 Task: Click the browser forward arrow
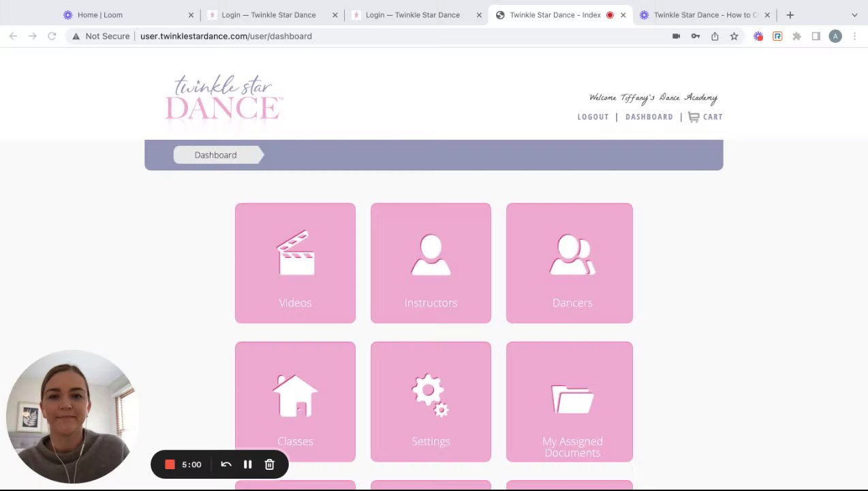point(32,36)
